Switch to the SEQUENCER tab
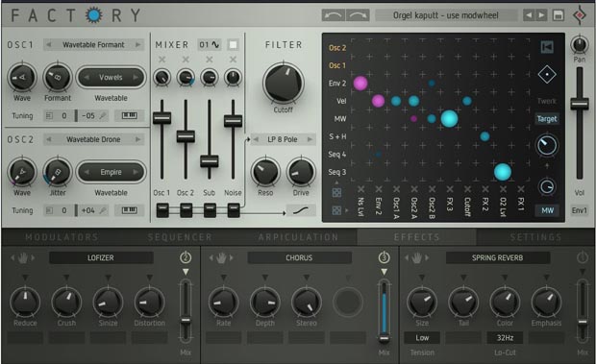The image size is (596, 364). coord(180,237)
